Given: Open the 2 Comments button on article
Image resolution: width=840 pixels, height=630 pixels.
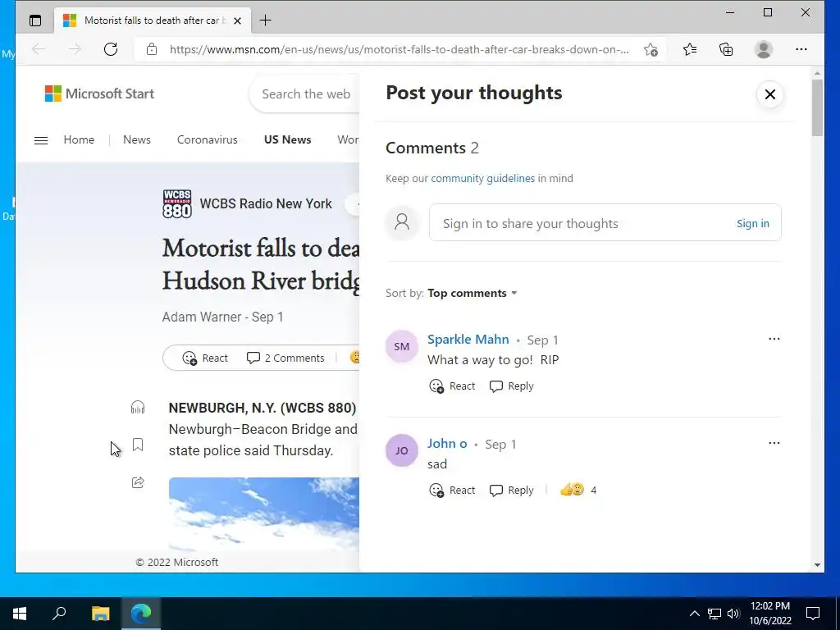Looking at the screenshot, I should click(x=285, y=358).
